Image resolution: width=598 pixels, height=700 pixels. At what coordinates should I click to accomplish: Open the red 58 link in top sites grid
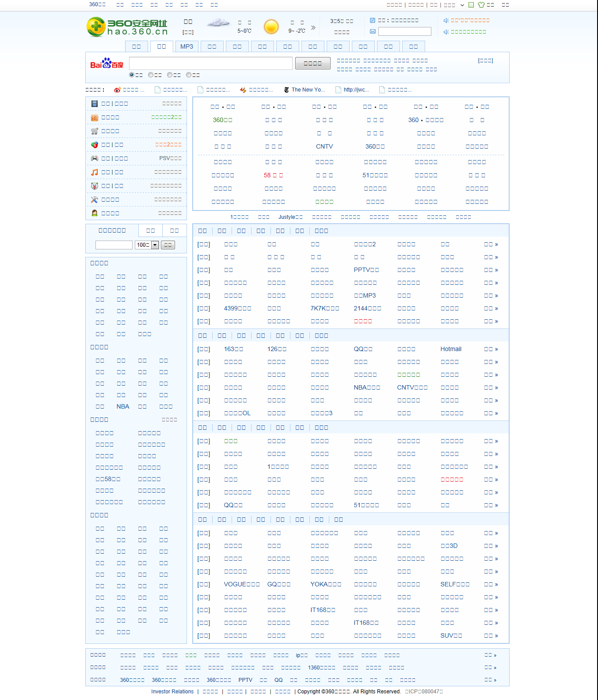pos(274,176)
